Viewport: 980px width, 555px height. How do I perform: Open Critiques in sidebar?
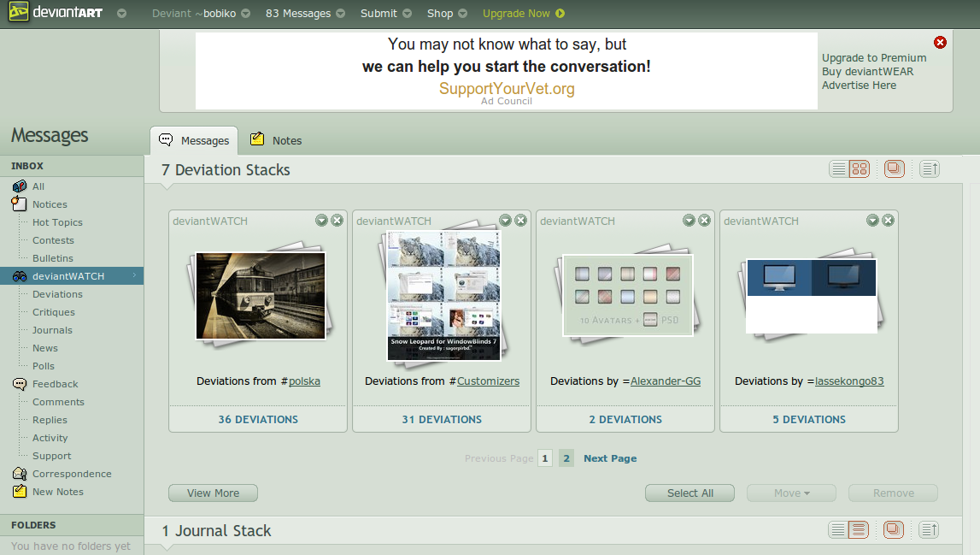pos(54,312)
